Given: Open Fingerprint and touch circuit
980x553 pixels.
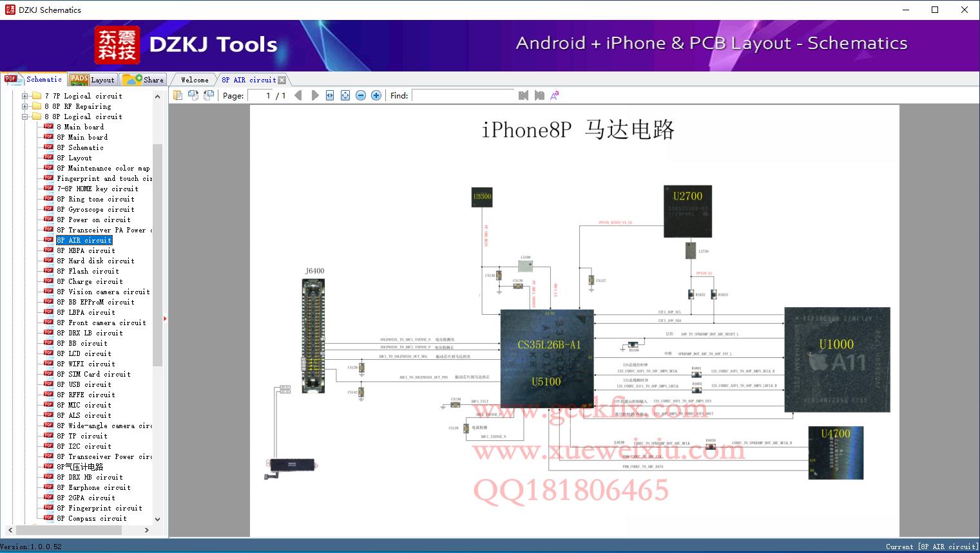Looking at the screenshot, I should [x=104, y=178].
